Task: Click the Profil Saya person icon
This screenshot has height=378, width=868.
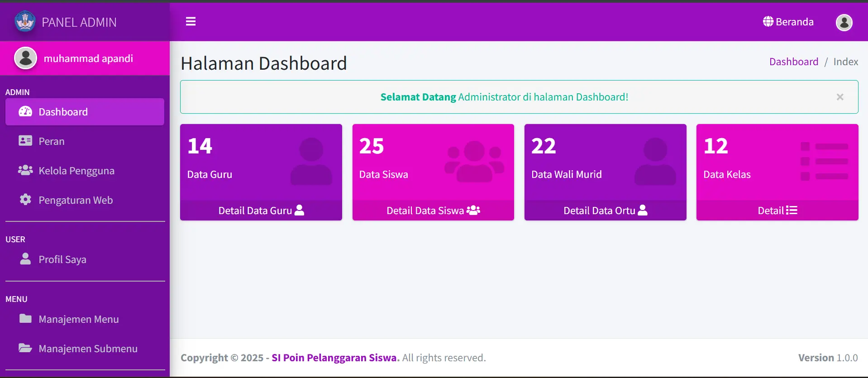Action: [25, 258]
